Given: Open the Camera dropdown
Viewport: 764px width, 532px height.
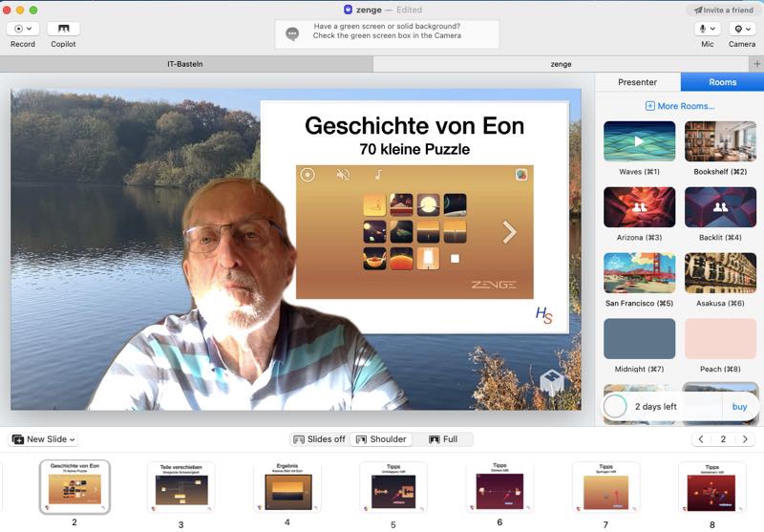Looking at the screenshot, I should pyautogui.click(x=742, y=30).
